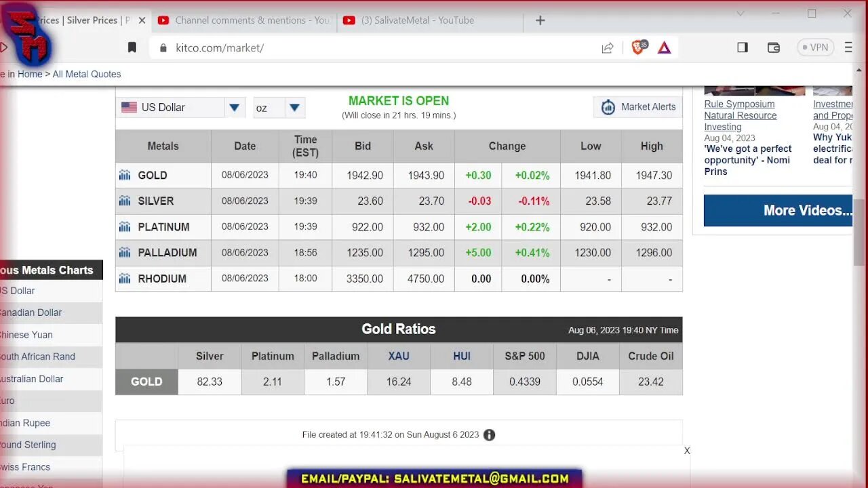Open the gold chart icon
868x488 pixels.
[x=125, y=175]
